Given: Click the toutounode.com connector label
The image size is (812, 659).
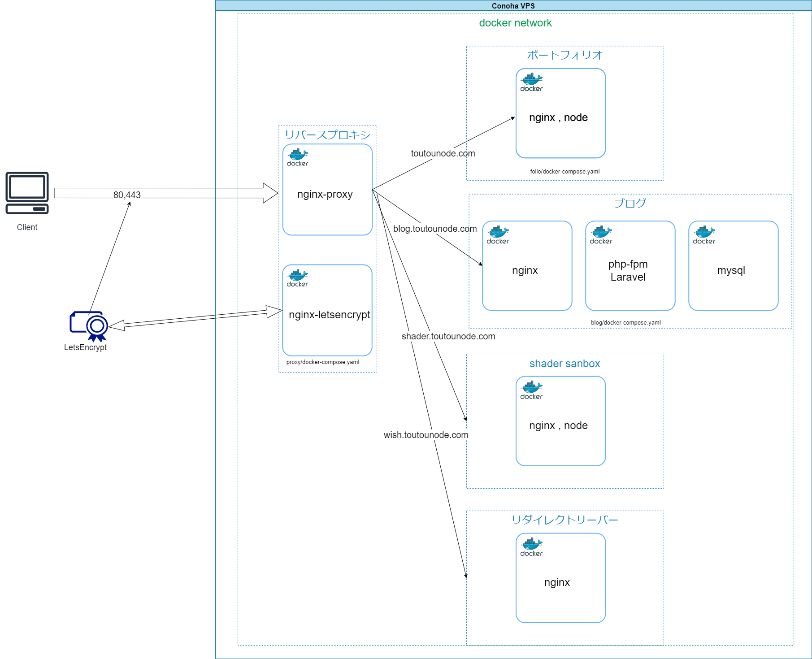Looking at the screenshot, I should pyautogui.click(x=443, y=153).
